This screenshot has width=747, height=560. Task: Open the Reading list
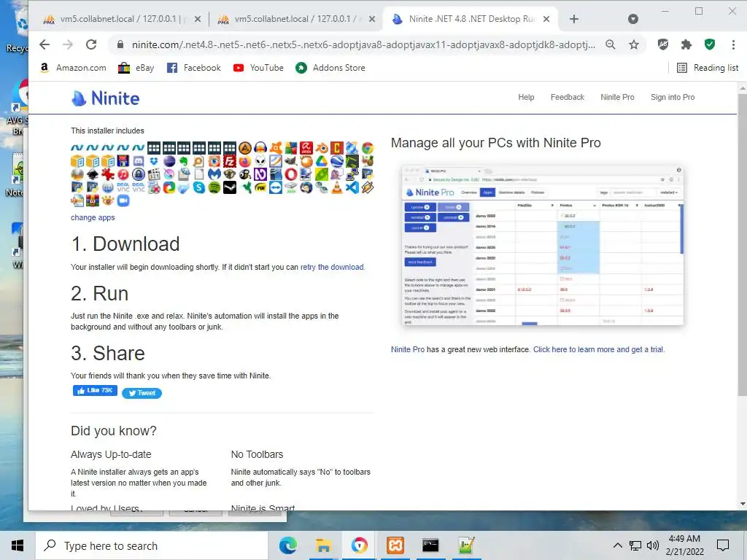click(708, 68)
